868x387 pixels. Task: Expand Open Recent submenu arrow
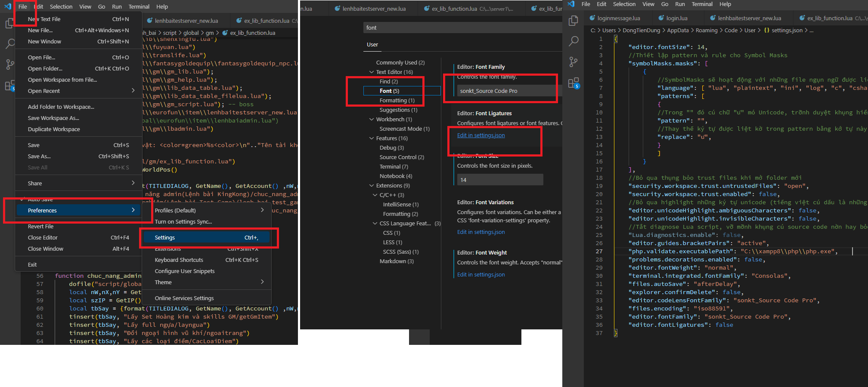pos(133,91)
